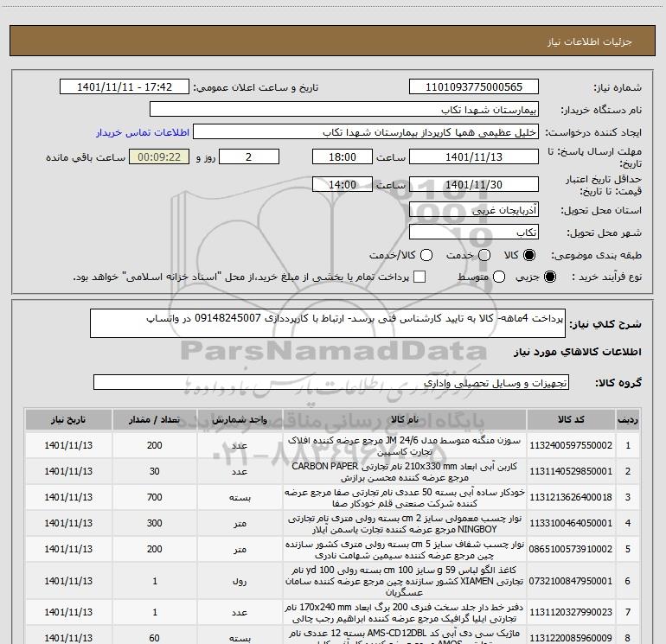666x644 pixels.
Task: Click quantity 300 in row 4
Action: (155, 523)
